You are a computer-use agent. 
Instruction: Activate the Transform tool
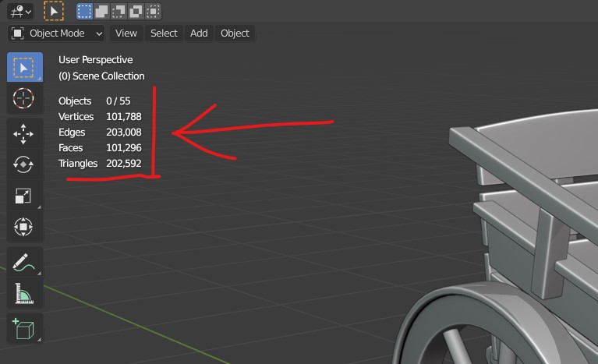click(25, 227)
